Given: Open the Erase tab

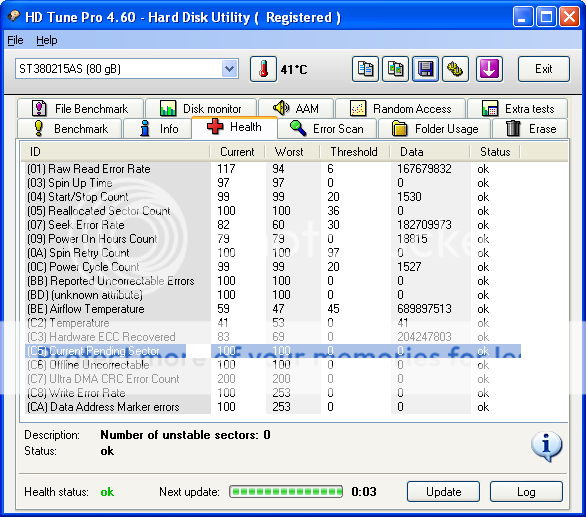Looking at the screenshot, I should coord(530,129).
